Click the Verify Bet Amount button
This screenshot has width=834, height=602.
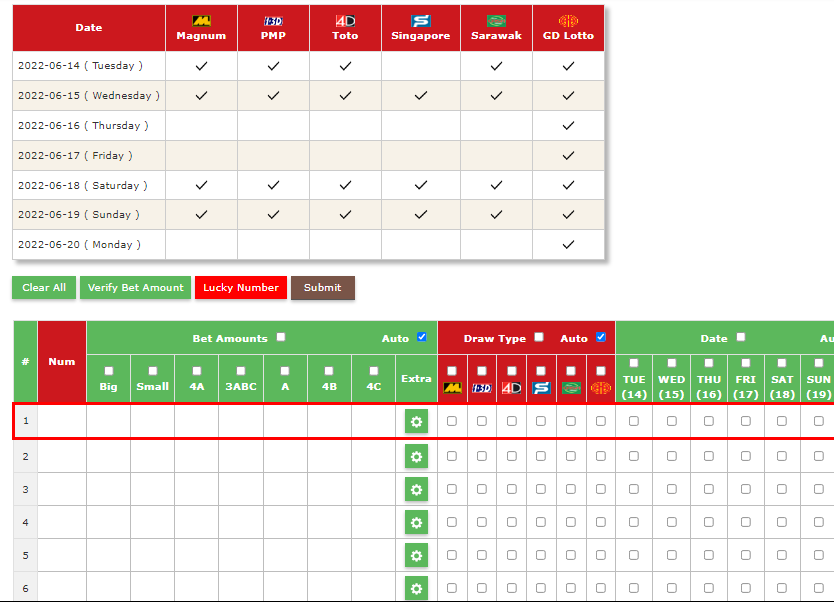point(135,288)
